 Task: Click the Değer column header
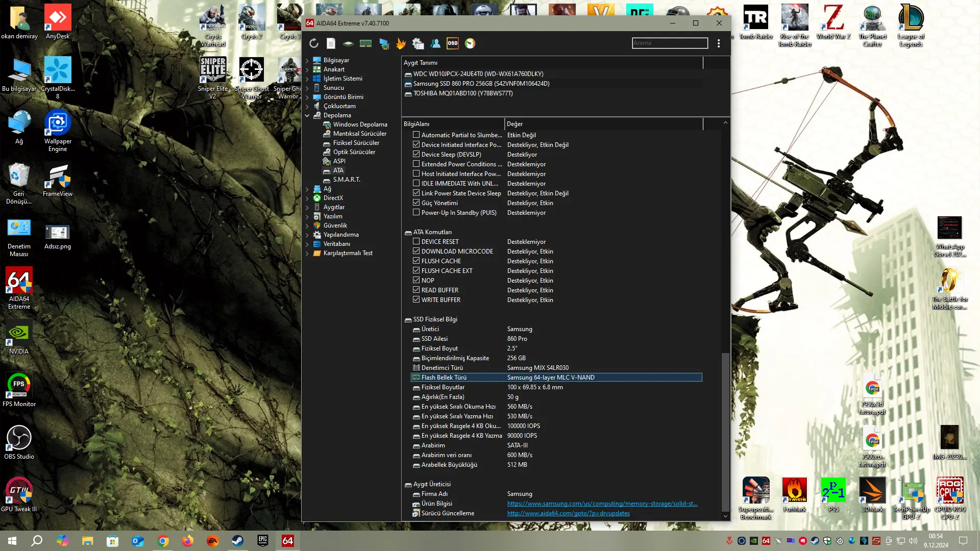[x=604, y=124]
